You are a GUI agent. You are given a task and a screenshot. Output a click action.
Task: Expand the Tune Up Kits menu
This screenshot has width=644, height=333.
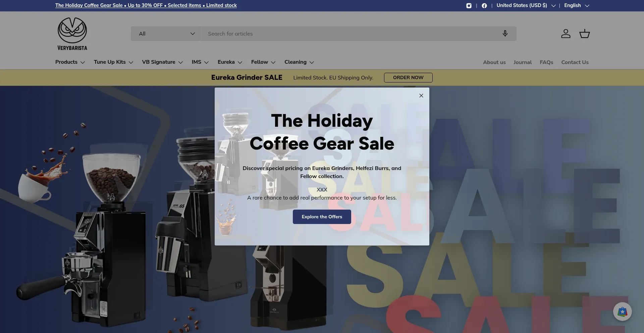114,62
